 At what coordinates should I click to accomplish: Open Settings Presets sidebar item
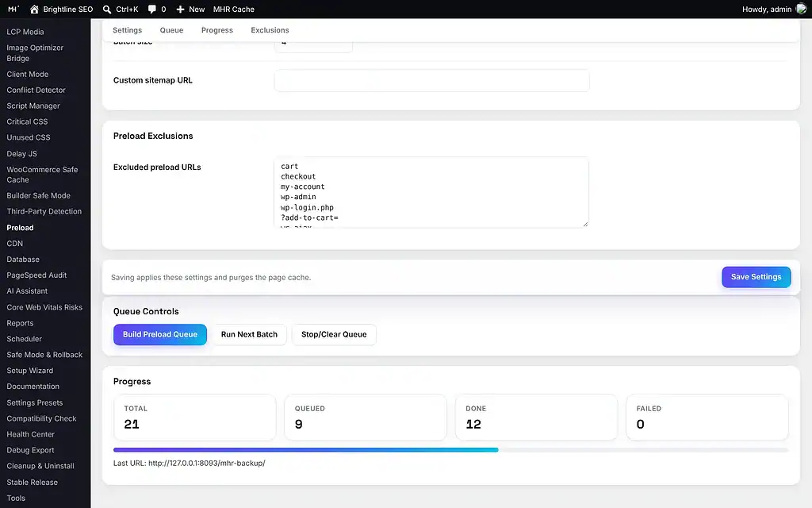pyautogui.click(x=34, y=402)
